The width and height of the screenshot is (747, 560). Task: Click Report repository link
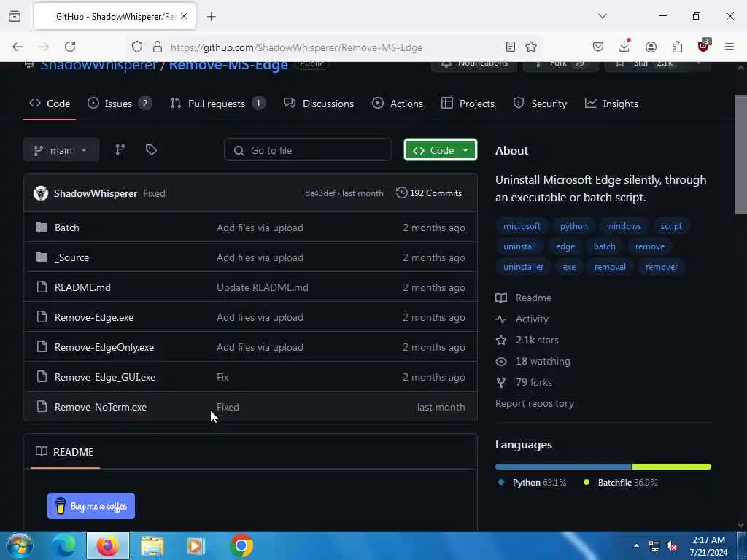pyautogui.click(x=535, y=403)
